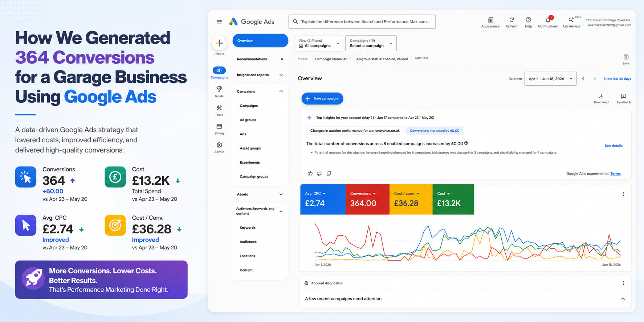The image size is (644, 322).
Task: Go to next date range arrow
Action: coord(595,78)
